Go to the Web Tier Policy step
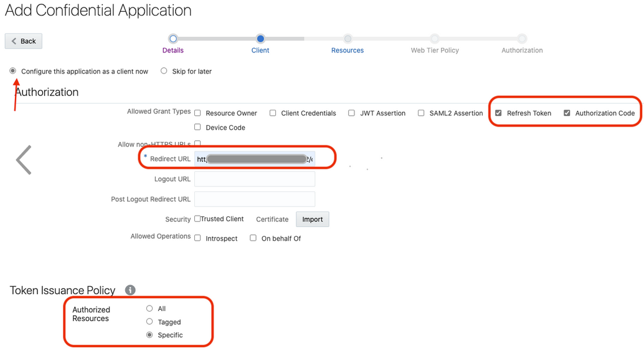The width and height of the screenshot is (644, 351). (435, 50)
